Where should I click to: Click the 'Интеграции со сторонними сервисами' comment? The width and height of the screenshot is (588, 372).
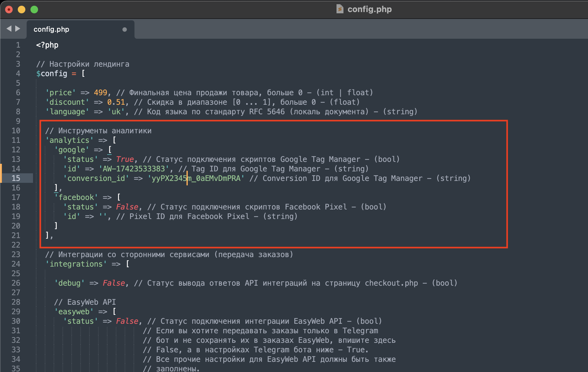click(x=169, y=255)
